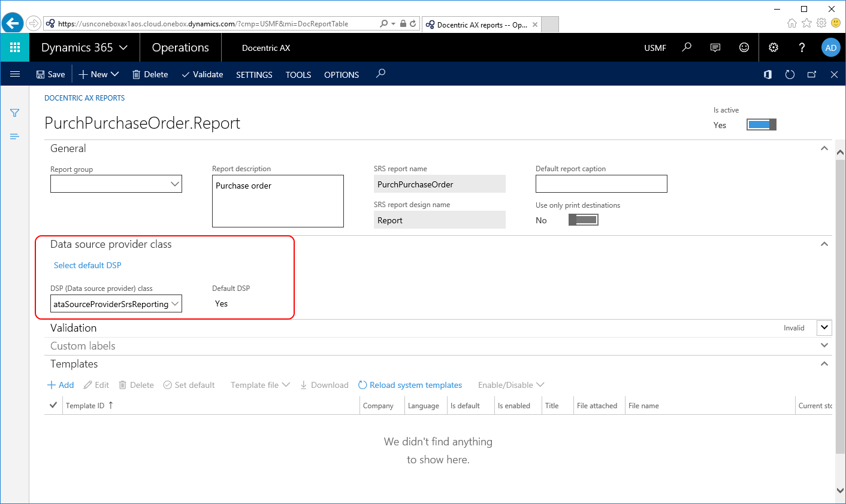Screen dimensions: 846x504
Task: Click the Set default template button
Action: click(189, 385)
